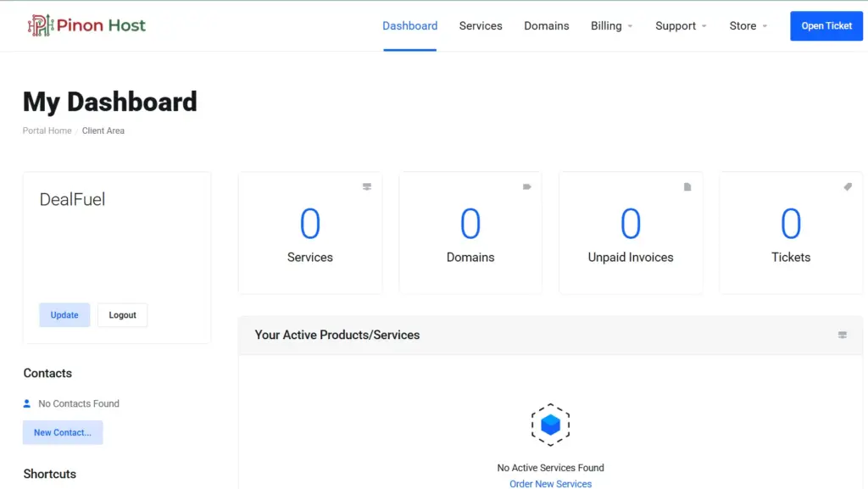Screen dimensions: 868x489
Task: Click the tag icon on the Domains card
Action: click(x=526, y=186)
